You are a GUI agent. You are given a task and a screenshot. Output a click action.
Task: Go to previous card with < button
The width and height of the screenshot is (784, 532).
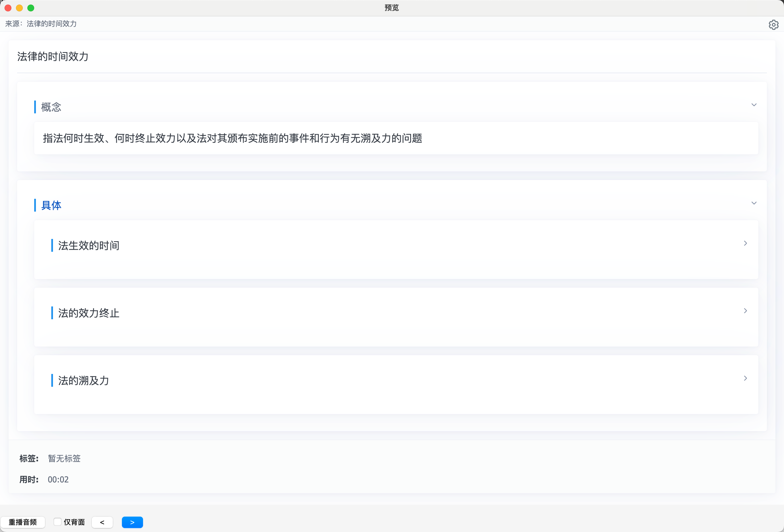[x=102, y=522]
